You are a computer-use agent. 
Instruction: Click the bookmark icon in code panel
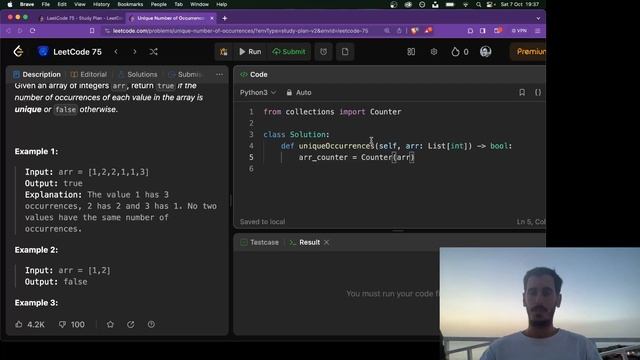(x=522, y=93)
